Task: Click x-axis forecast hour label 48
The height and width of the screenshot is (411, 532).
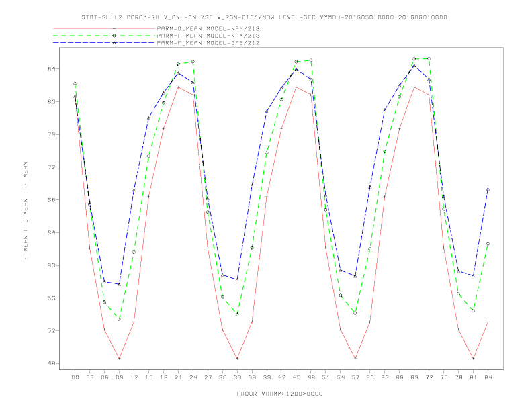Action: pyautogui.click(x=311, y=377)
